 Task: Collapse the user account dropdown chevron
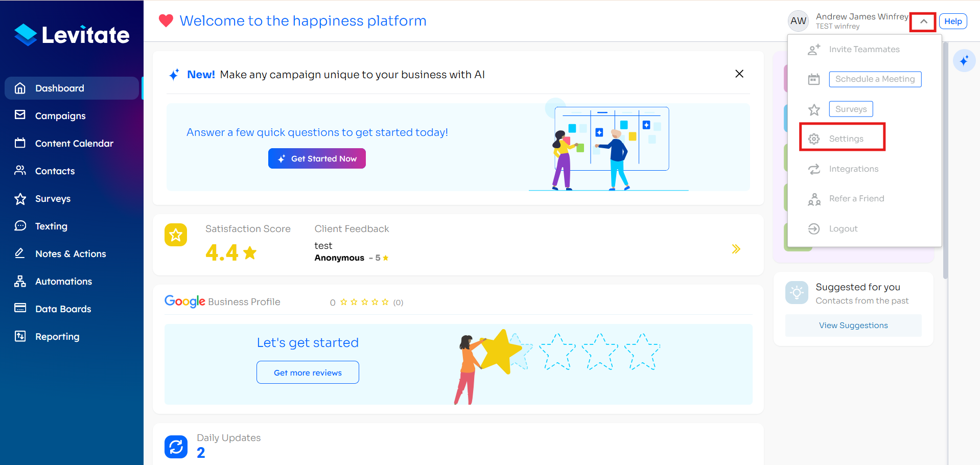click(923, 21)
